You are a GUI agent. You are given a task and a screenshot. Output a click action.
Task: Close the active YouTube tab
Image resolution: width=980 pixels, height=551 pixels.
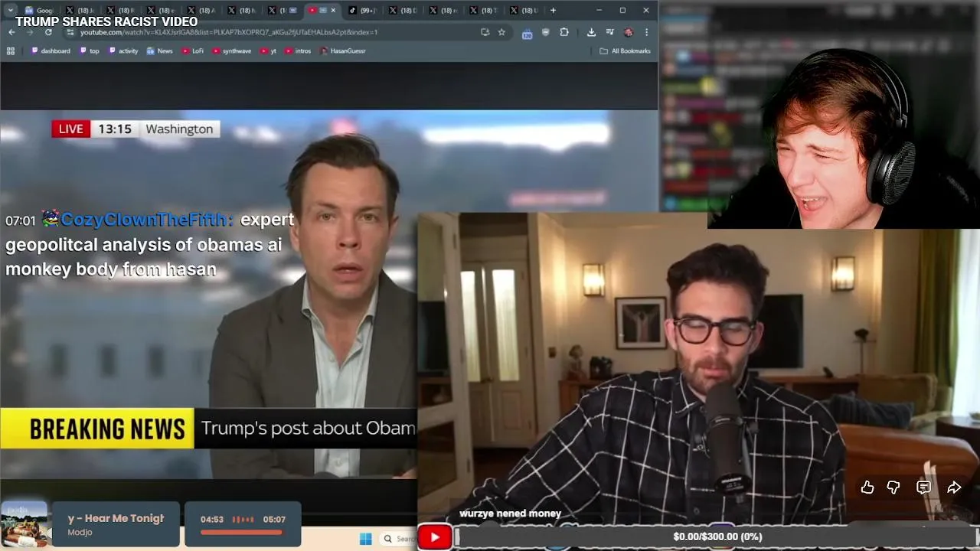[x=333, y=10]
